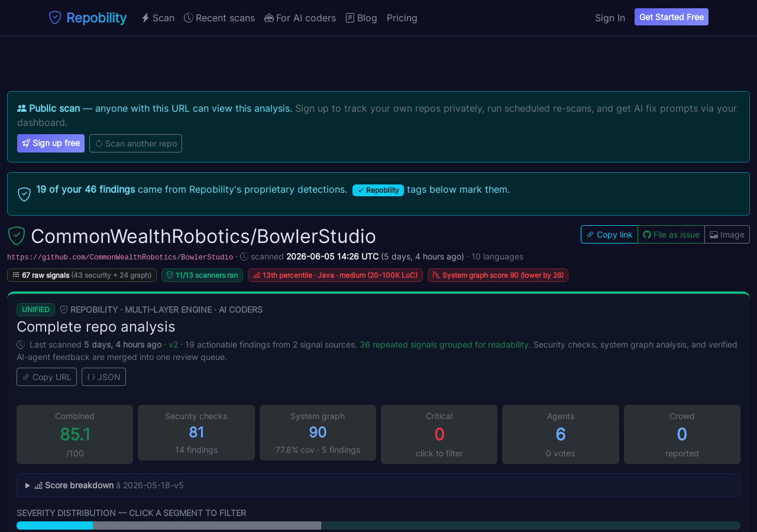Click the 10 languages text
This screenshot has height=532, width=757.
coord(497,257)
